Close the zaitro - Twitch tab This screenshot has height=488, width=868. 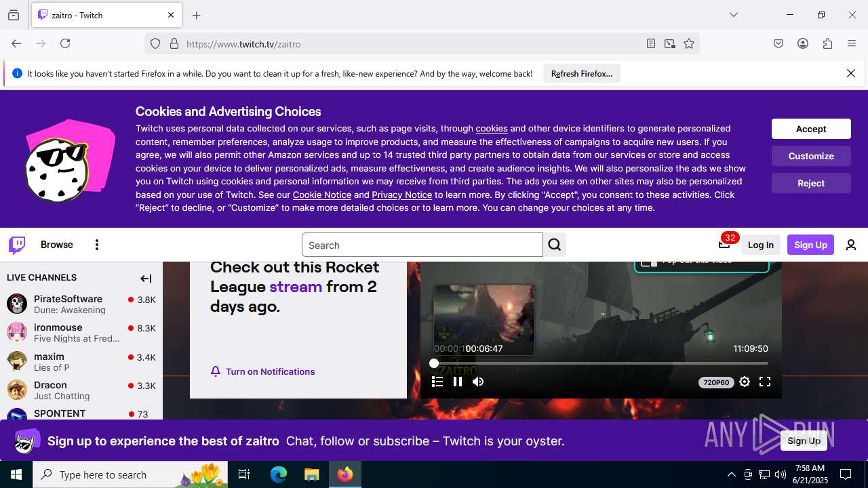(171, 15)
